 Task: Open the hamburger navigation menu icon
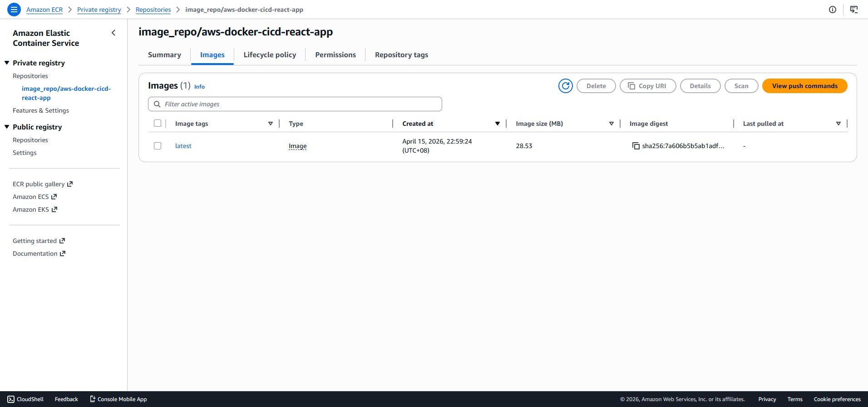click(14, 10)
